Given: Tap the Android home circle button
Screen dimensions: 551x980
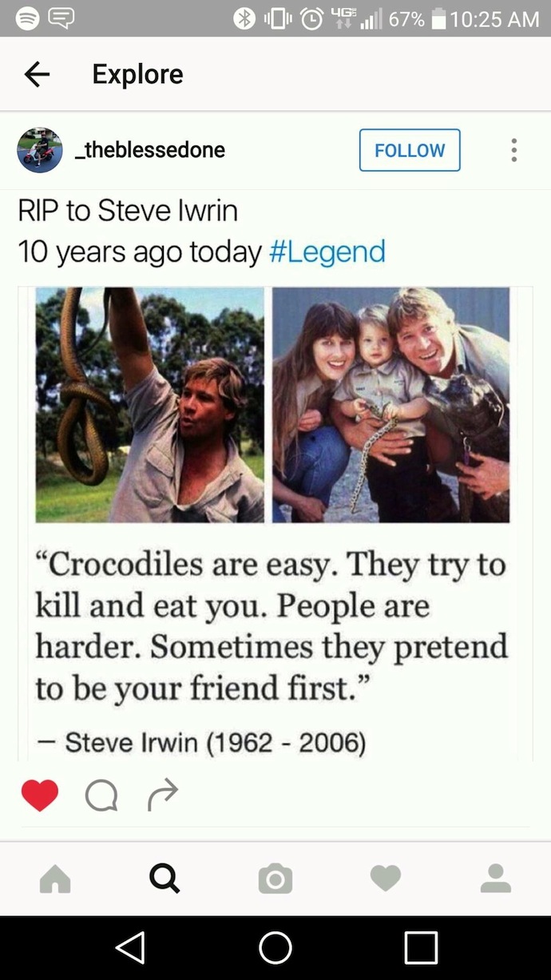Looking at the screenshot, I should click(275, 948).
